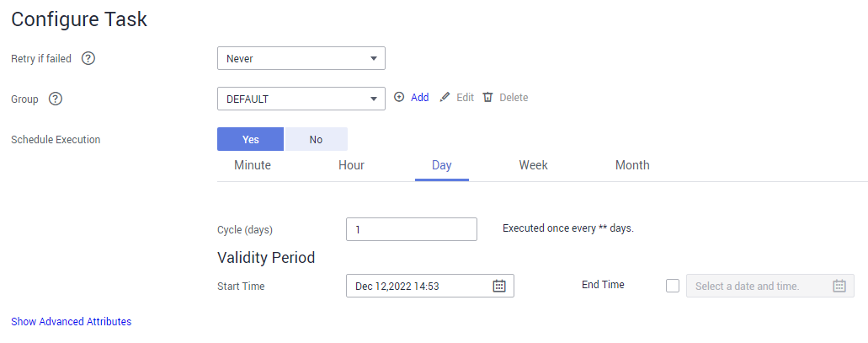Set Schedule Execution to No
Image resolution: width=868 pixels, height=343 pixels.
316,139
